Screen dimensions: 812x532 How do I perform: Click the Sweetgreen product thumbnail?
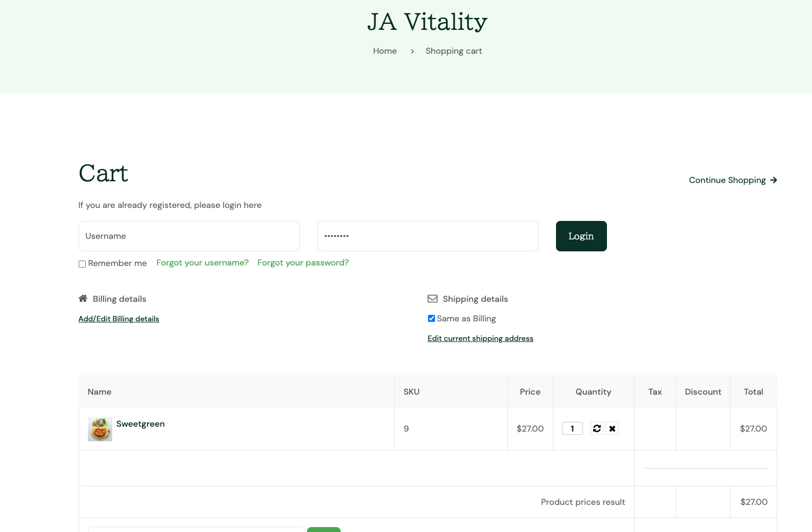click(x=100, y=429)
